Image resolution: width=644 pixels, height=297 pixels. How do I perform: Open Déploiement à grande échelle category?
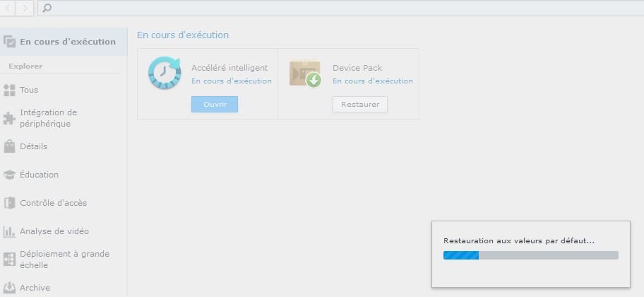click(64, 260)
